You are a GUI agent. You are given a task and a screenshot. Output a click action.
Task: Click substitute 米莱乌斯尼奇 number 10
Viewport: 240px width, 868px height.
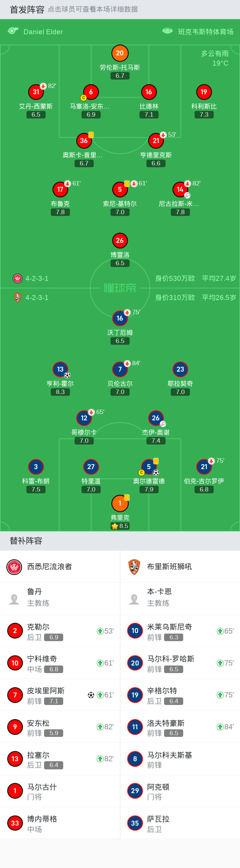(135, 631)
